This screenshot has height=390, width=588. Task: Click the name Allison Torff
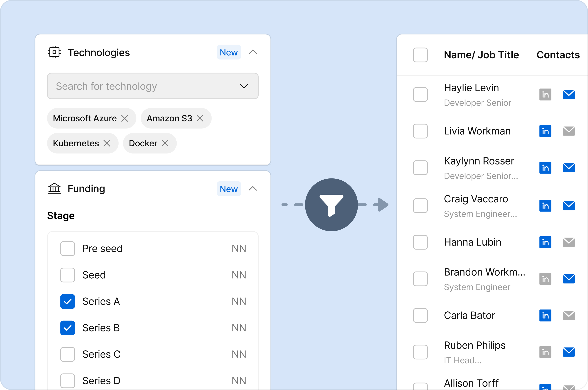[x=471, y=383]
